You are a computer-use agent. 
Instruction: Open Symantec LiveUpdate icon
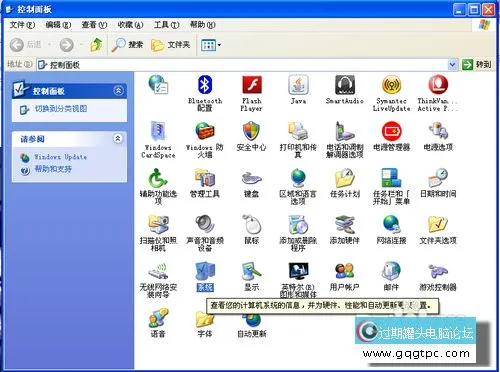pos(391,85)
